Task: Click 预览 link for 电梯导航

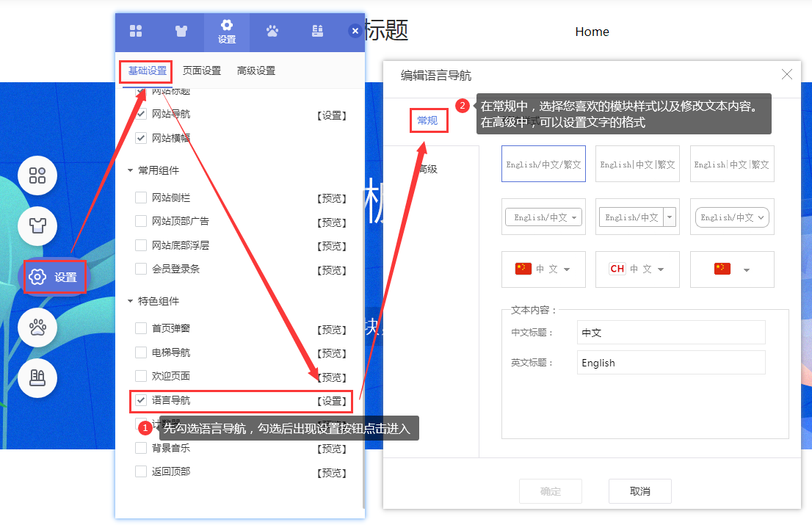Action: pos(332,354)
